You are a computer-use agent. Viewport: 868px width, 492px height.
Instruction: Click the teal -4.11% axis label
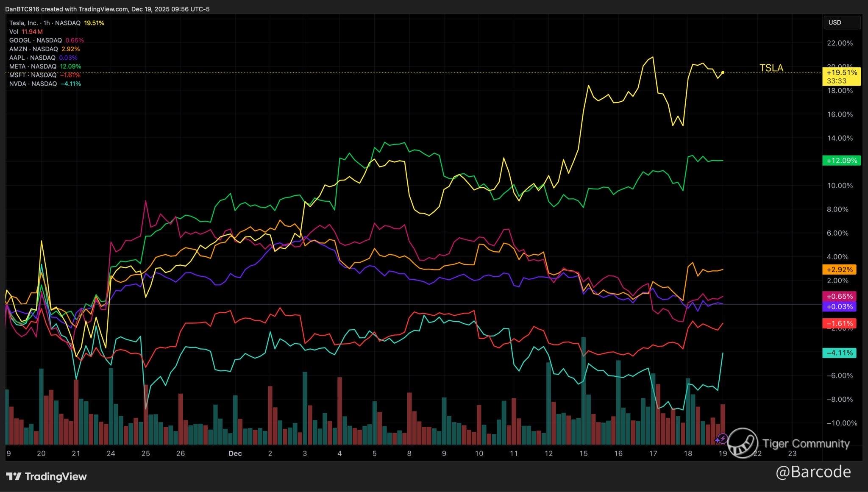tap(839, 353)
